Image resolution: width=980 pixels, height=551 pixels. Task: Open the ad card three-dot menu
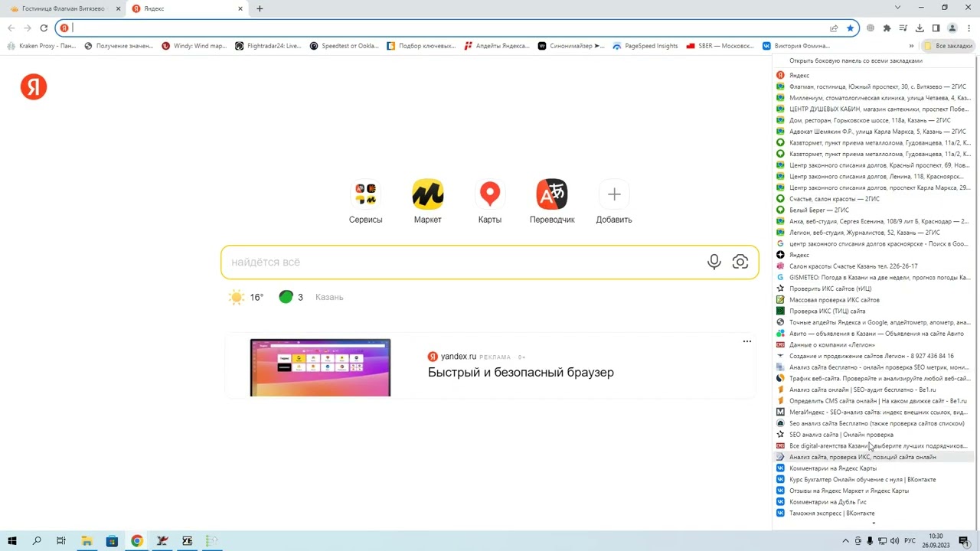pos(747,341)
